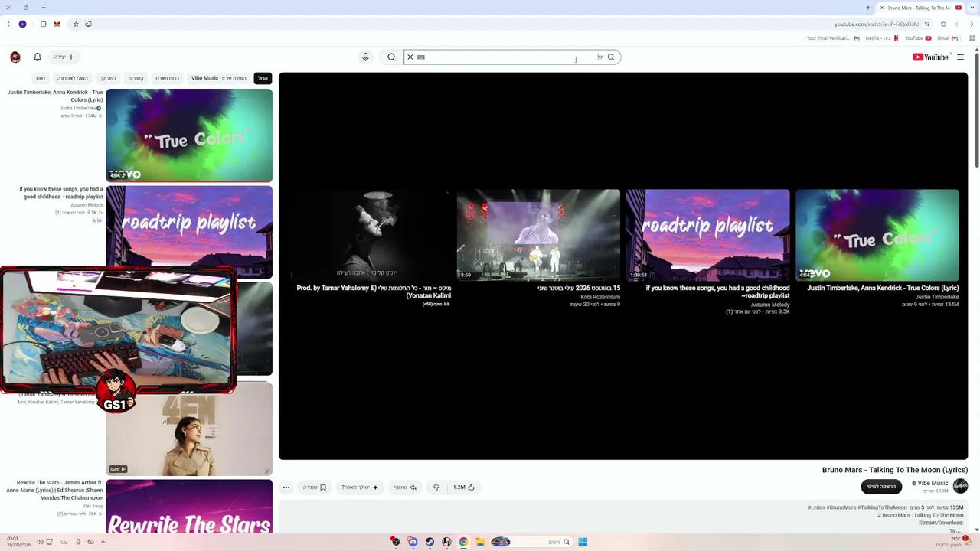Like the video (1.2M thumbs up)
Viewport: 980px width, 551px height.
point(464,487)
